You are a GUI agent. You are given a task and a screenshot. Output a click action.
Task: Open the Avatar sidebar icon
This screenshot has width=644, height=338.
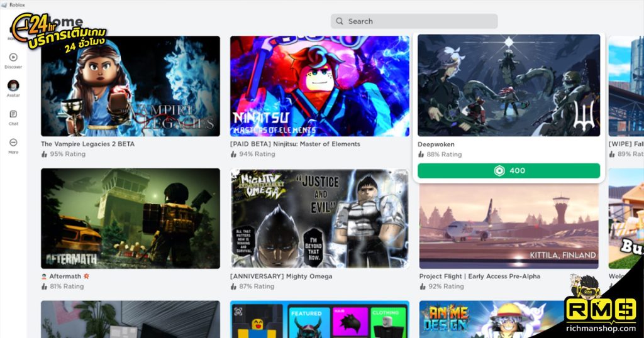(x=13, y=85)
